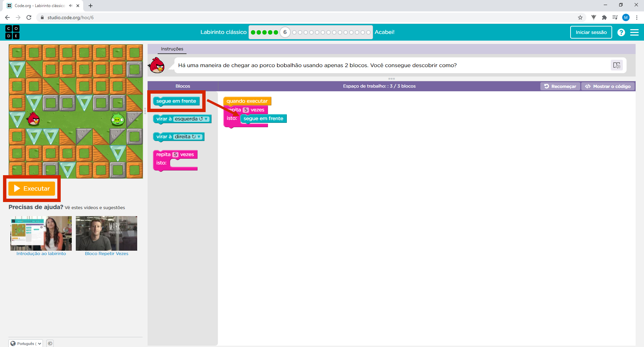The width and height of the screenshot is (644, 347).
Task: Open Introdução ao labirinto video link
Action: (x=41, y=254)
